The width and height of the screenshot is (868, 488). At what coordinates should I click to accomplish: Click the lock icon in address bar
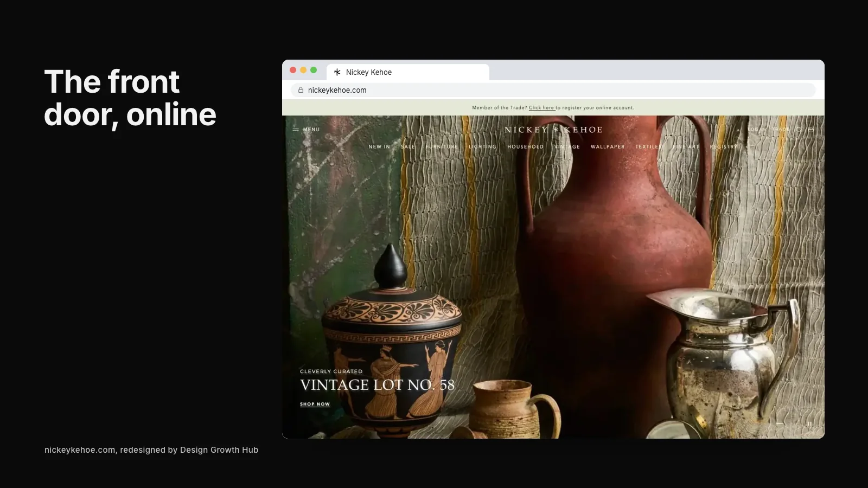(x=301, y=90)
